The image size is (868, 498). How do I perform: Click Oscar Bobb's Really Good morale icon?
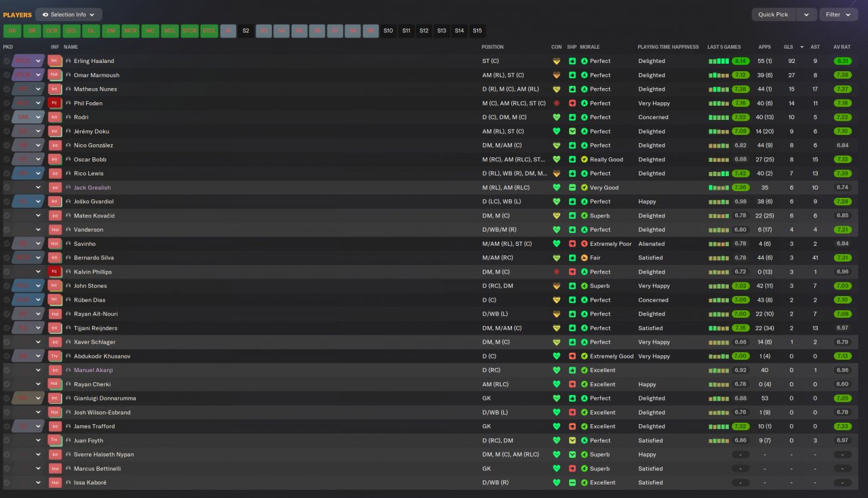click(585, 159)
